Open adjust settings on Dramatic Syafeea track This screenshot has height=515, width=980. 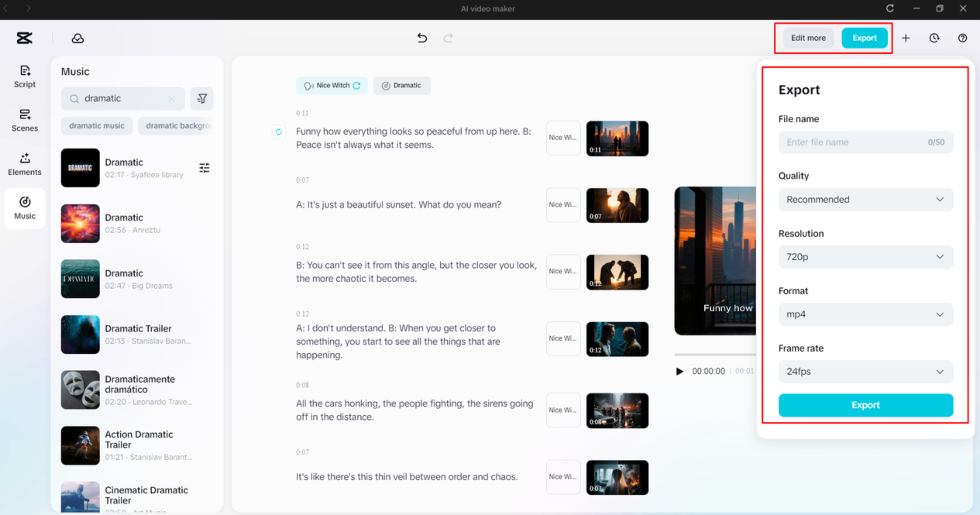point(204,168)
